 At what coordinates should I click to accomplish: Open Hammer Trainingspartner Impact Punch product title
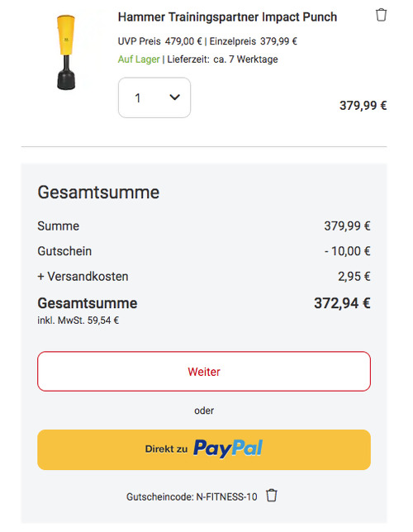[x=227, y=17]
